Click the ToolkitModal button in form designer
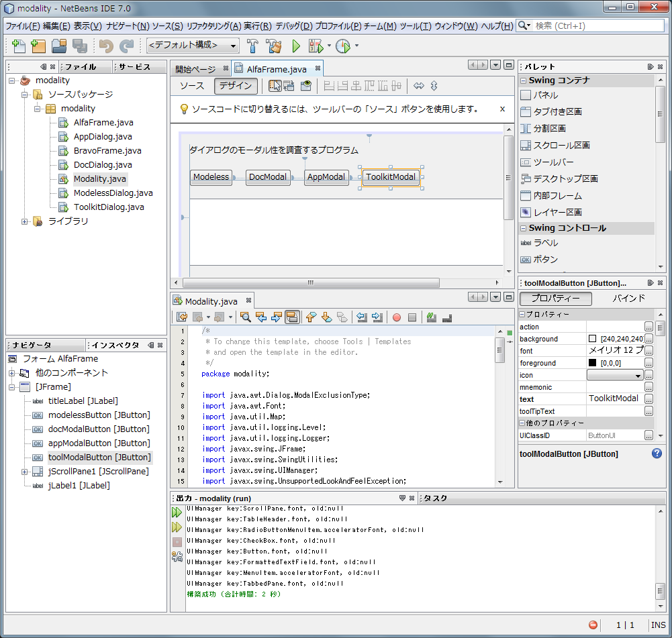Viewport: 672px width, 638px height. pos(391,177)
